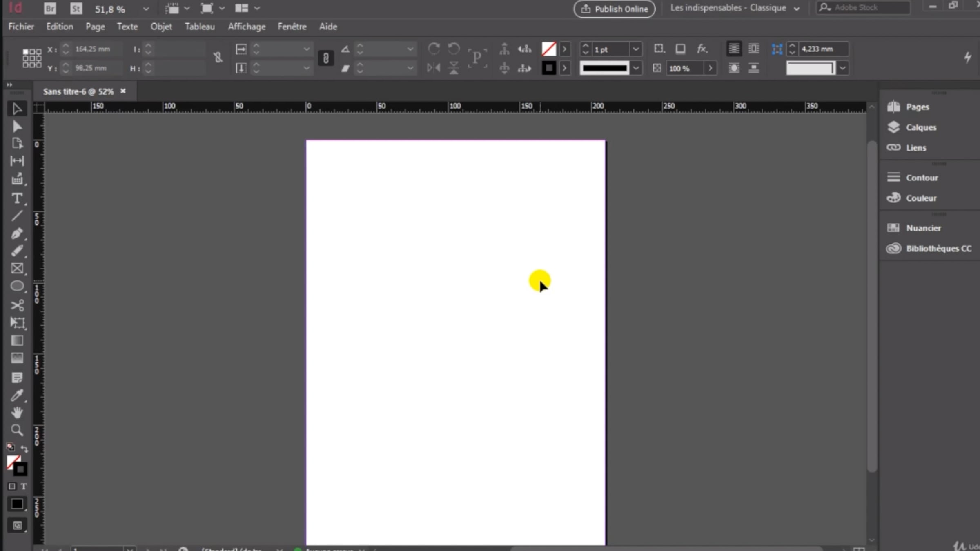Select the Hand tool
This screenshot has width=980, height=551.
17,413
